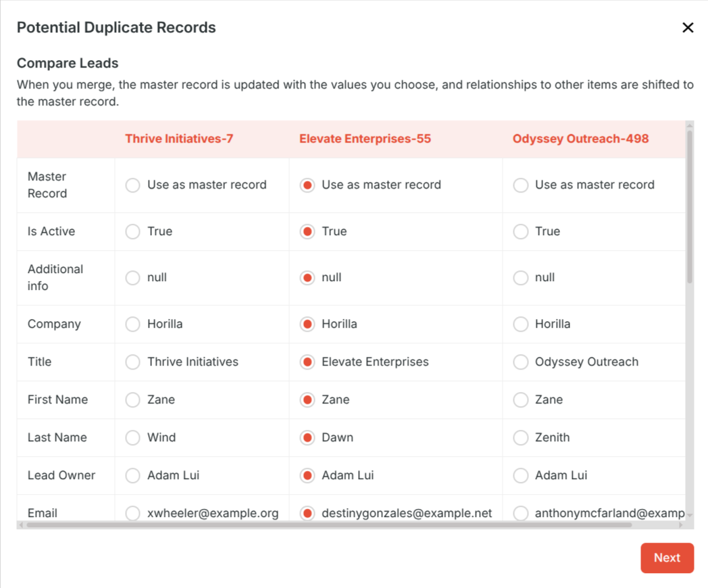Viewport: 708px width, 588px height.
Task: Select Last Name Dawn radio button
Action: [307, 437]
